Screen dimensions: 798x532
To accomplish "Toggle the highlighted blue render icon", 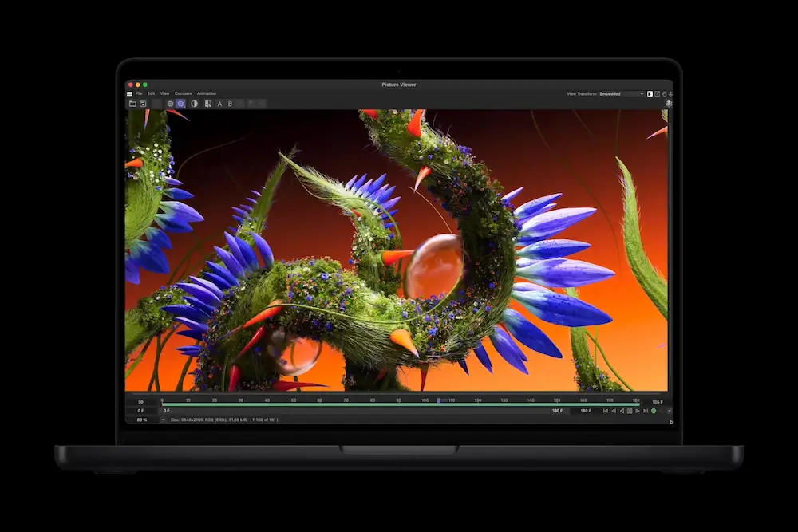I will pos(180,104).
